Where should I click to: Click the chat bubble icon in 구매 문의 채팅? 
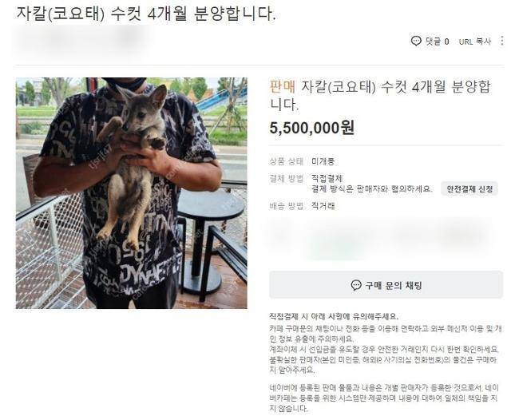tap(356, 285)
